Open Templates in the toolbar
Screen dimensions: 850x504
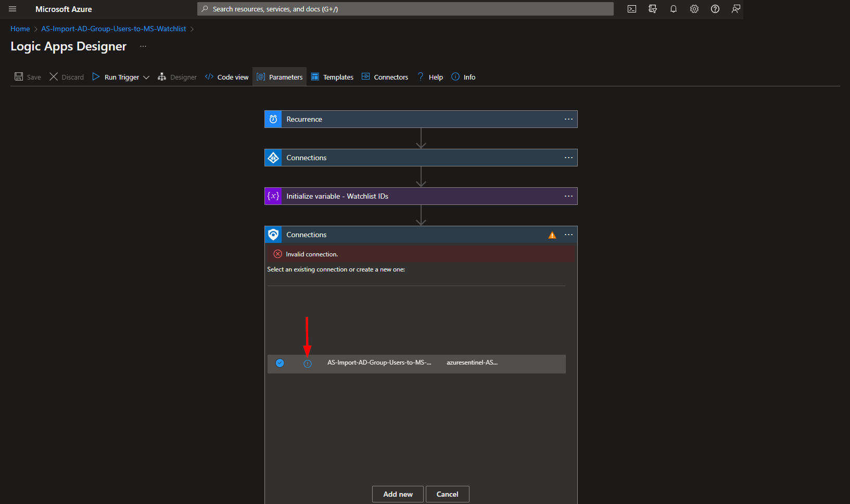click(332, 77)
